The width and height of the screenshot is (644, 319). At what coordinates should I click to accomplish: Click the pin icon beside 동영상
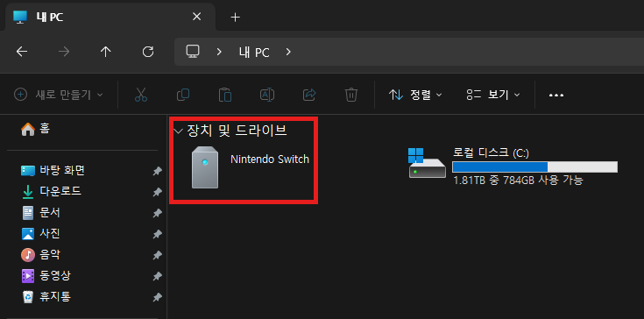click(158, 276)
